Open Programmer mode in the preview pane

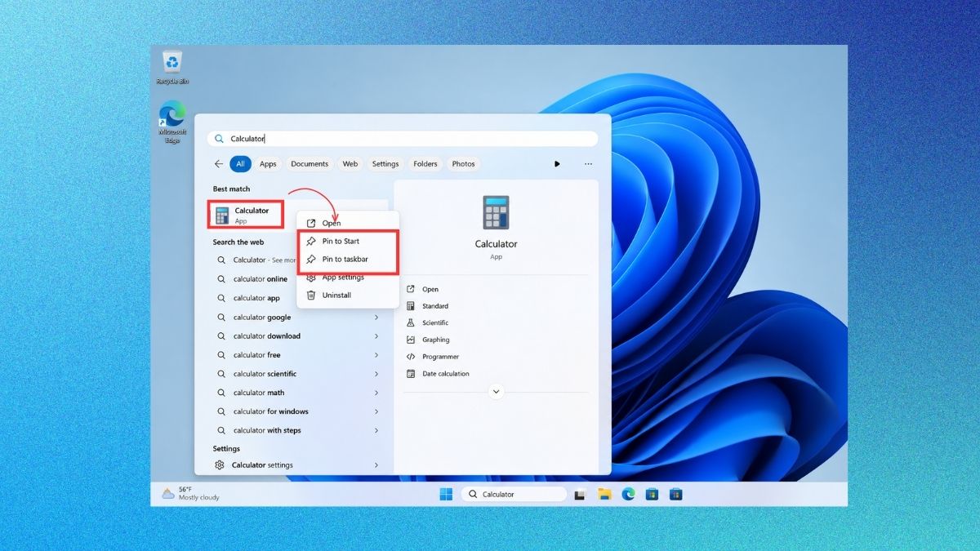coord(440,357)
